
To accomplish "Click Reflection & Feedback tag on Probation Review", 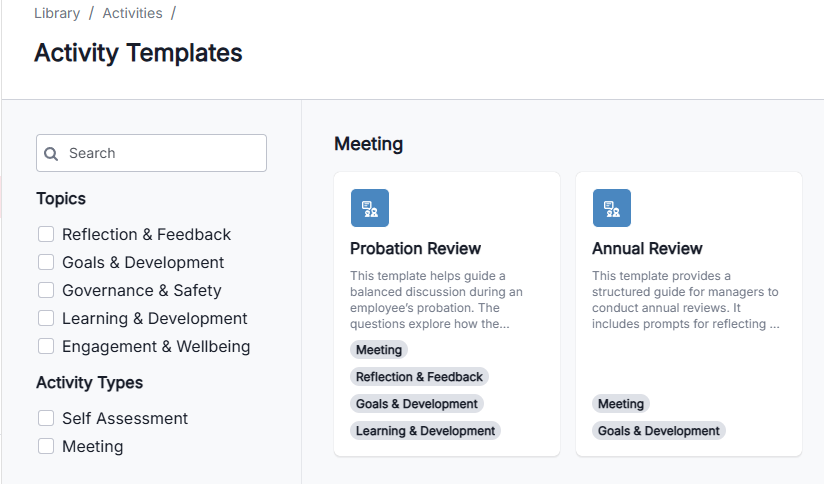I will (419, 377).
